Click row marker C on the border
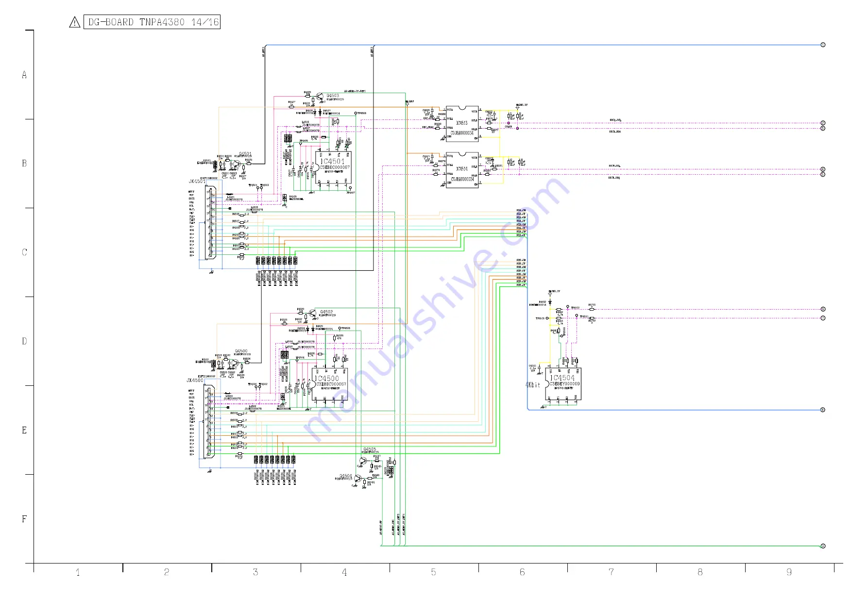 [24, 252]
